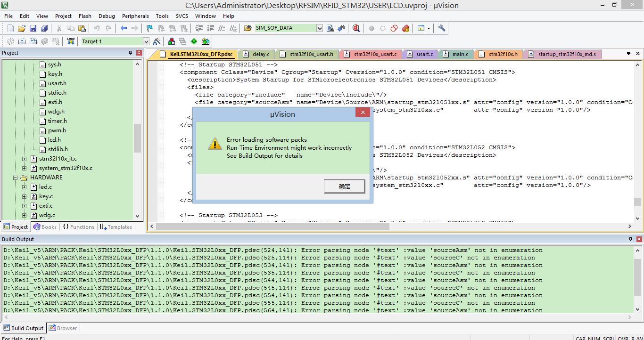Kill all breakpoints with the red X icon
The height and width of the screenshot is (340, 644).
click(405, 28)
